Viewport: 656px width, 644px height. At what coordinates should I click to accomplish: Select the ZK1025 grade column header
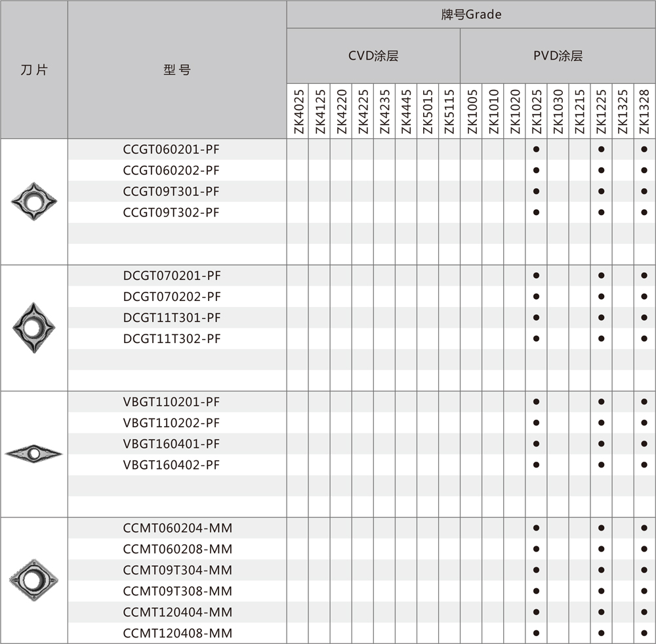536,111
